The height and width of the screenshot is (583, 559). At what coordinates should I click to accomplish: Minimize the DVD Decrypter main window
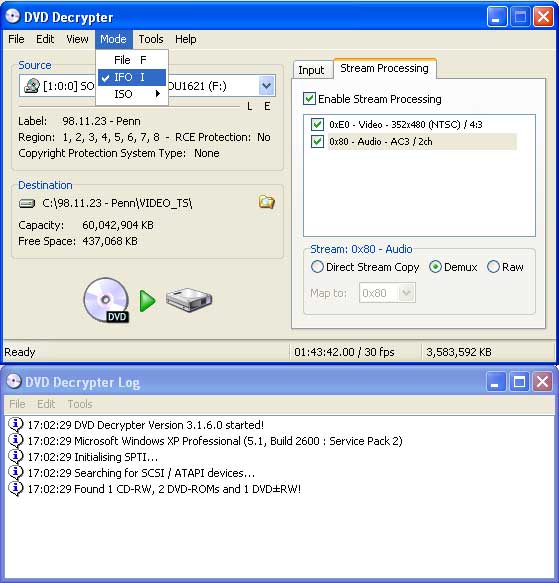point(497,16)
